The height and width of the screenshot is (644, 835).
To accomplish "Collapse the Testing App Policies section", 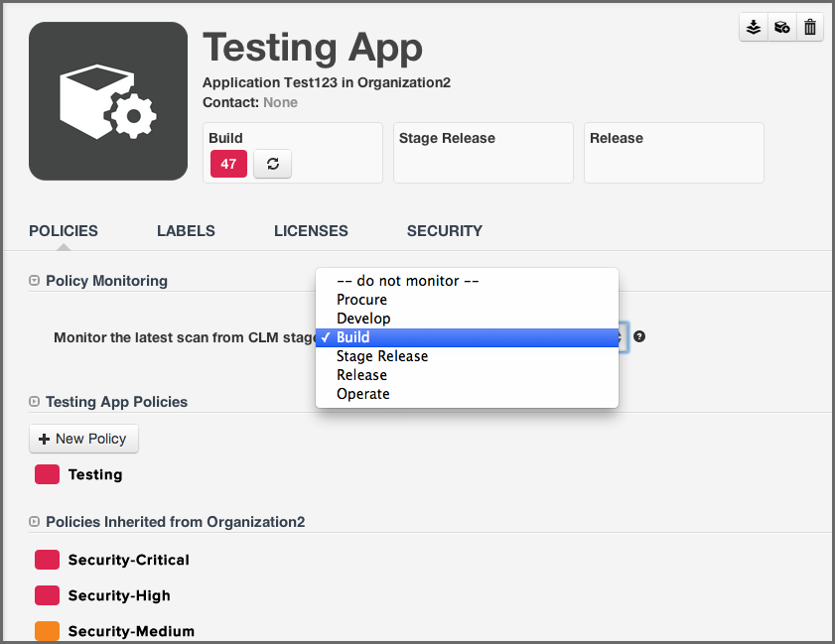I will click(x=32, y=402).
